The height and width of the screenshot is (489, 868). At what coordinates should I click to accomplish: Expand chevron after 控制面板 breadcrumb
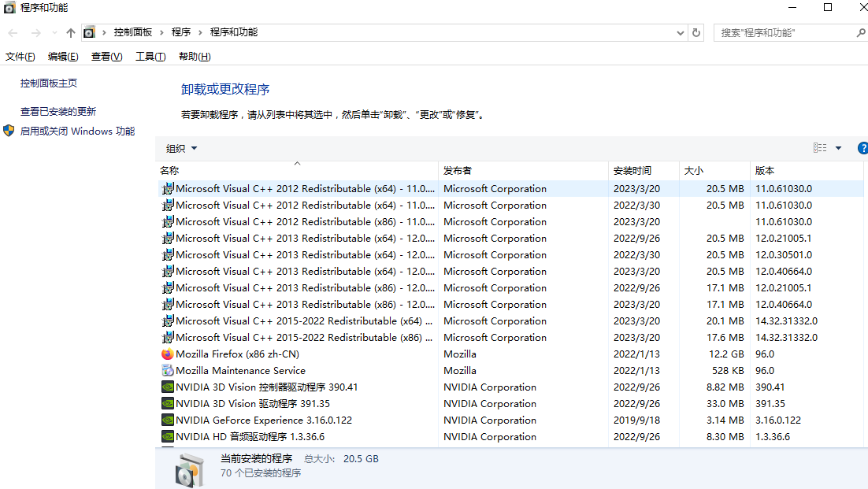point(161,32)
